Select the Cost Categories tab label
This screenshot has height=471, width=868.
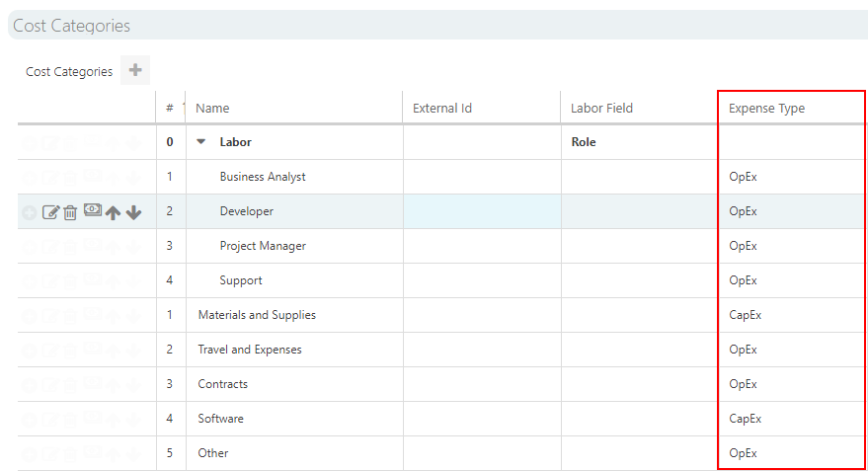69,71
